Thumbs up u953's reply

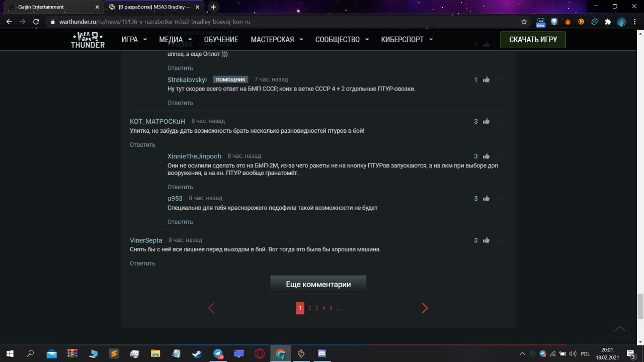[486, 199]
